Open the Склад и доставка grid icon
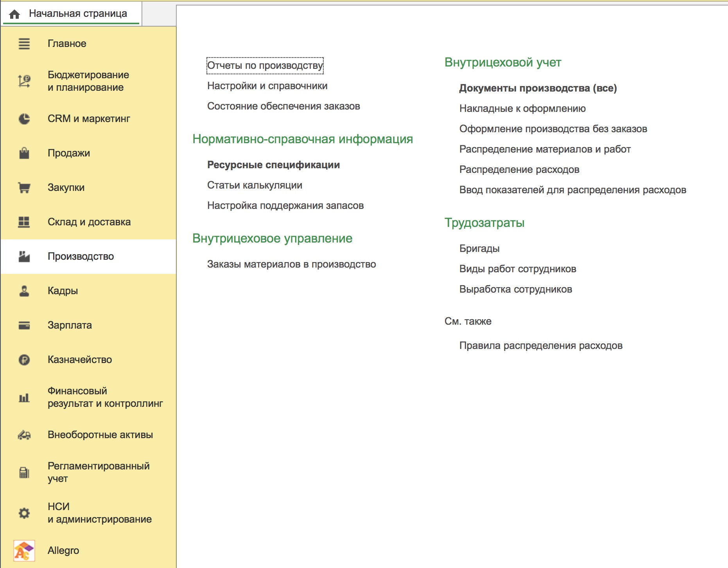Image resolution: width=728 pixels, height=568 pixels. (24, 222)
